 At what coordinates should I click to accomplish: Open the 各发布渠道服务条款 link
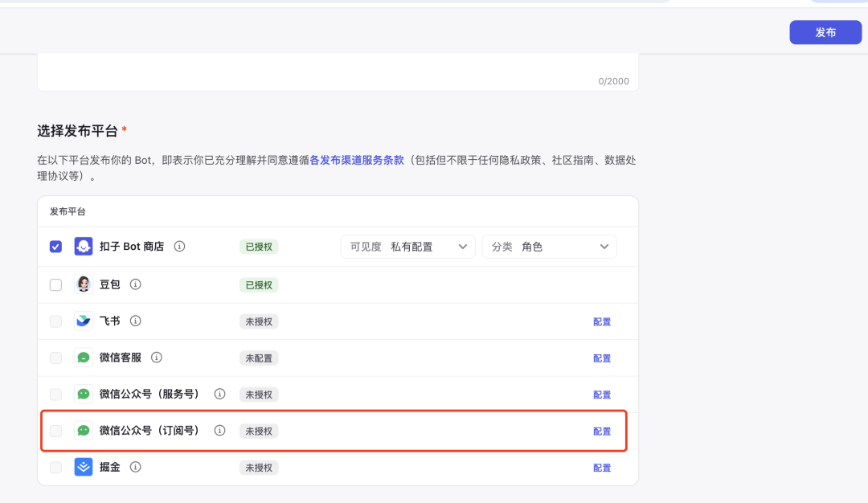357,160
